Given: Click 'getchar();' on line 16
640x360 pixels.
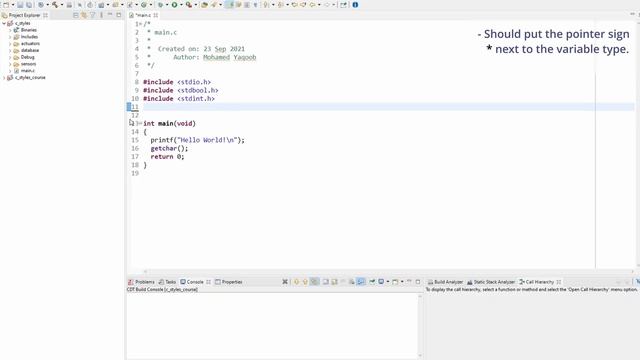Looking at the screenshot, I should 169,149.
